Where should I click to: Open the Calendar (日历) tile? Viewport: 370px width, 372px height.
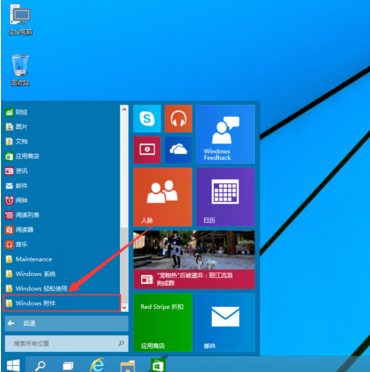[x=225, y=197]
